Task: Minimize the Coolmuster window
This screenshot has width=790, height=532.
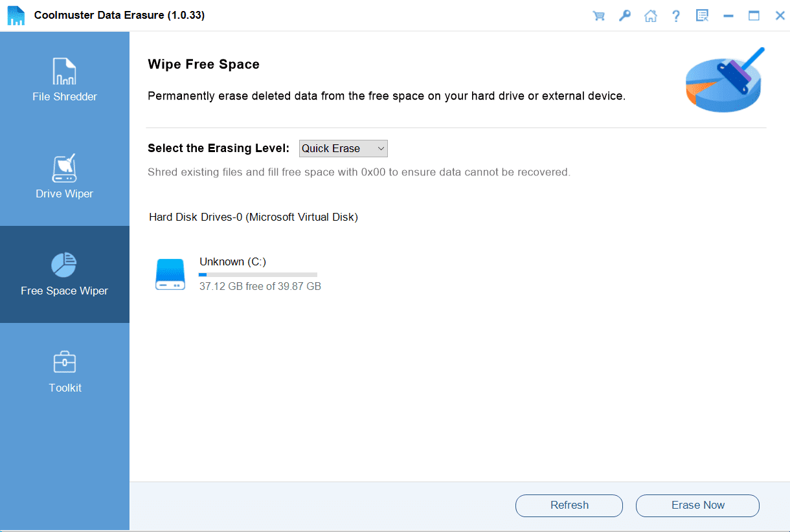Action: pos(728,16)
